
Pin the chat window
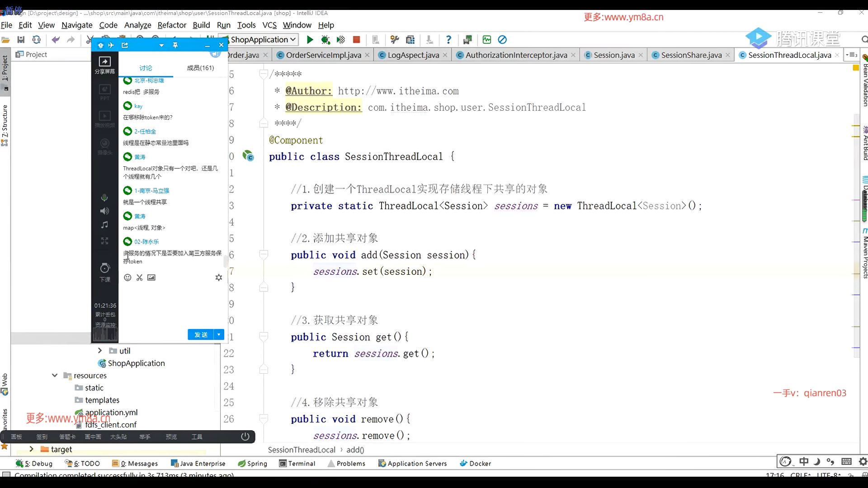[x=175, y=45]
